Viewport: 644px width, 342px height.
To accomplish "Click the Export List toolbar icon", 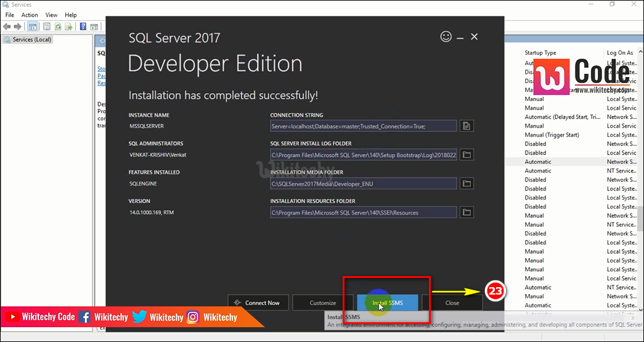I will [x=68, y=26].
